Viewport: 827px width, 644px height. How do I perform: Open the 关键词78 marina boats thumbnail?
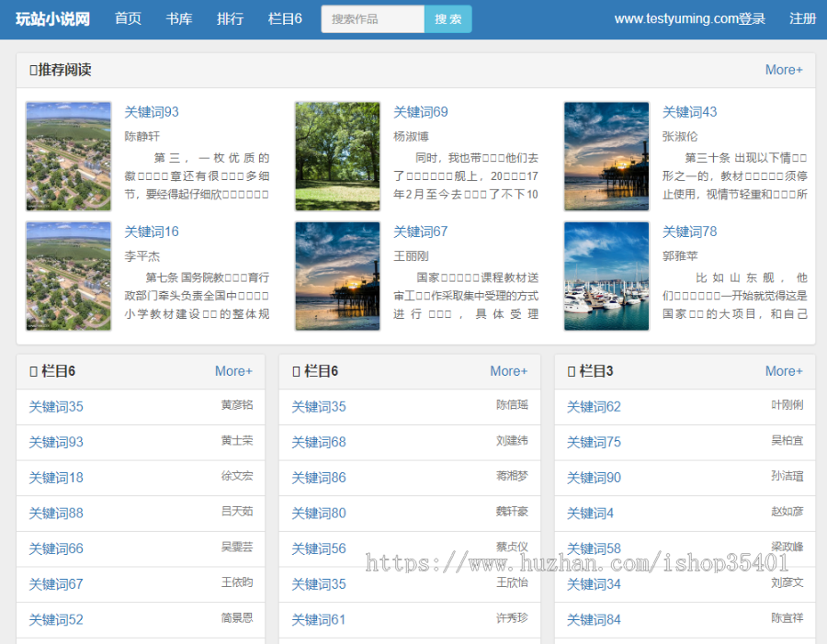(606, 276)
